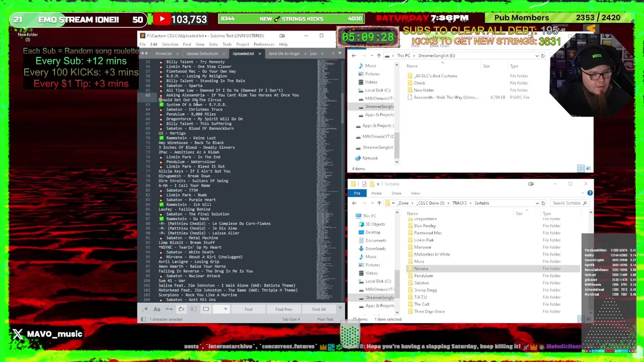Switch to Send Me An Angel tab
The width and height of the screenshot is (644, 362).
(x=284, y=54)
